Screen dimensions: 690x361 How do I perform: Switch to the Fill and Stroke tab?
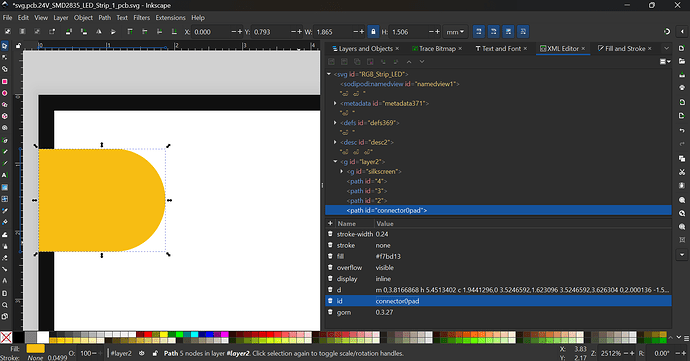click(624, 48)
